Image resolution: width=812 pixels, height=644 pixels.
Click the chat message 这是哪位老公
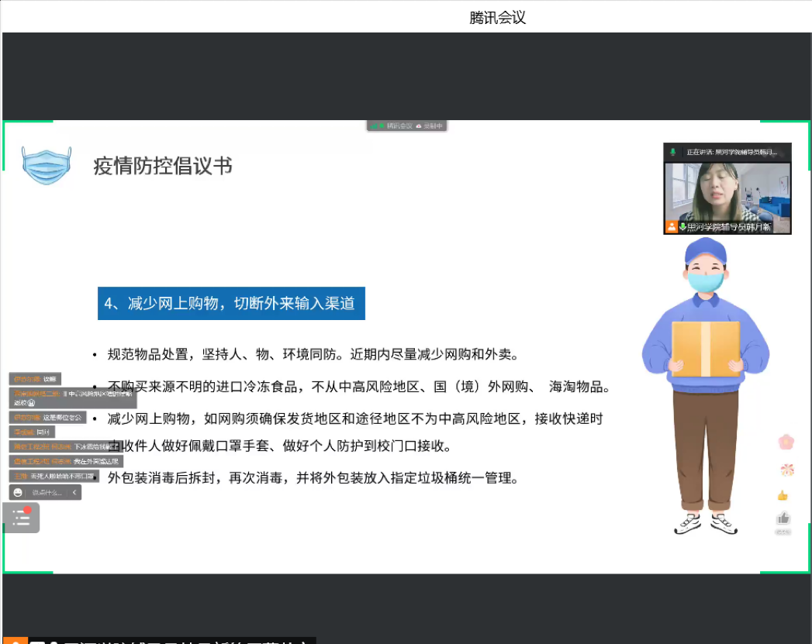[x=47, y=417]
